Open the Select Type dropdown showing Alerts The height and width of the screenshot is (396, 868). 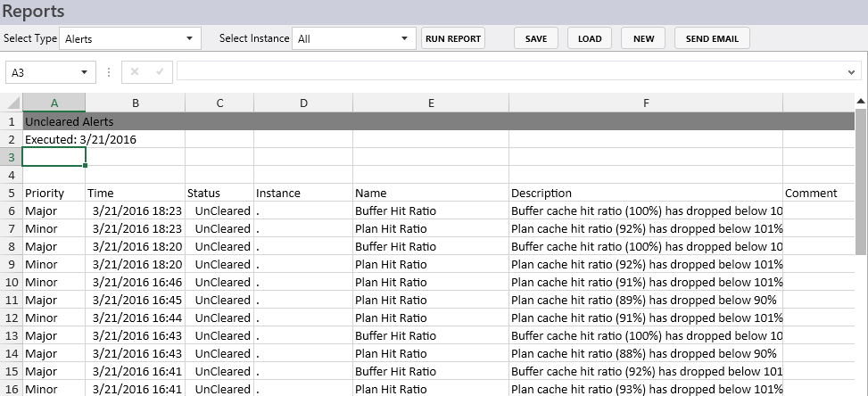(130, 38)
